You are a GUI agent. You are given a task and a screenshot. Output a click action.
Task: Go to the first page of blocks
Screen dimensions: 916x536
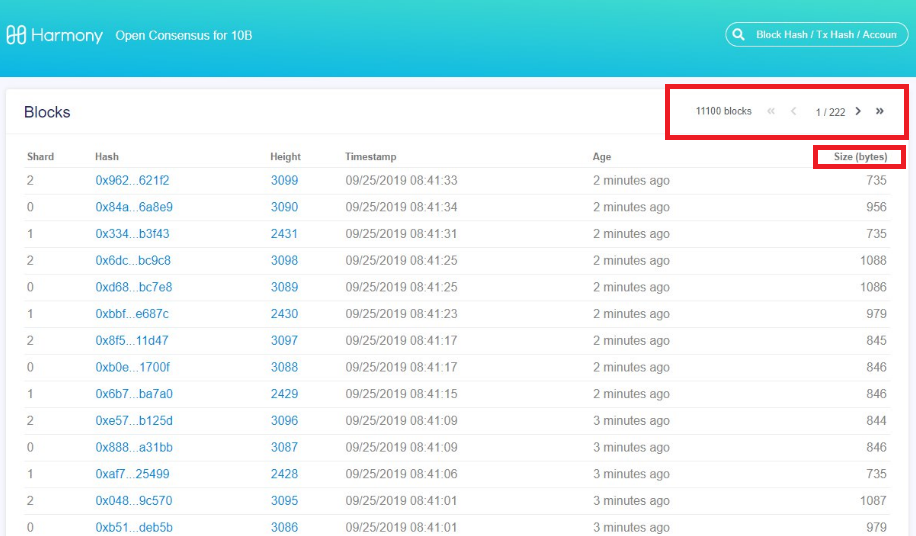(x=771, y=111)
